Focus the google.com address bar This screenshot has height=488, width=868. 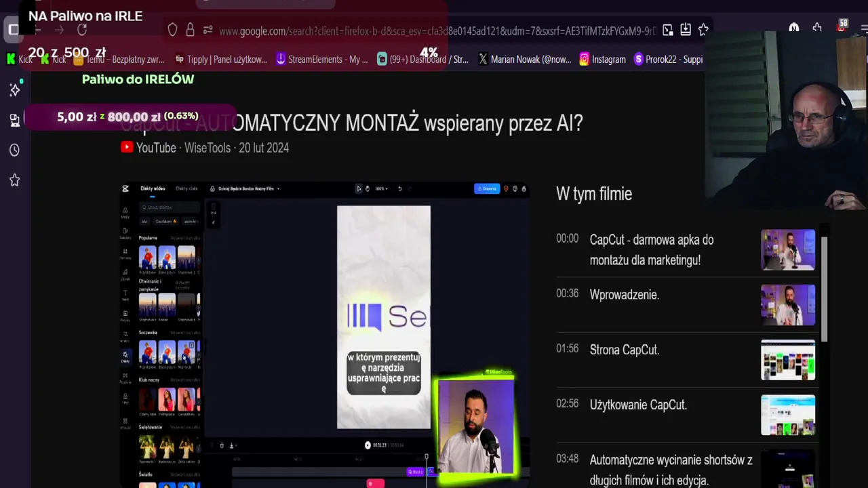tap(437, 30)
